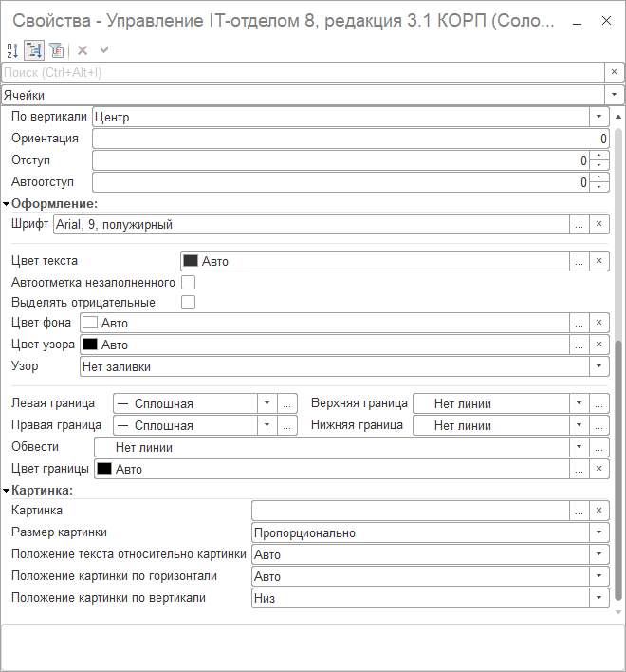
Task: Click the alphabetical sort toolbar icon
Action: click(11, 50)
